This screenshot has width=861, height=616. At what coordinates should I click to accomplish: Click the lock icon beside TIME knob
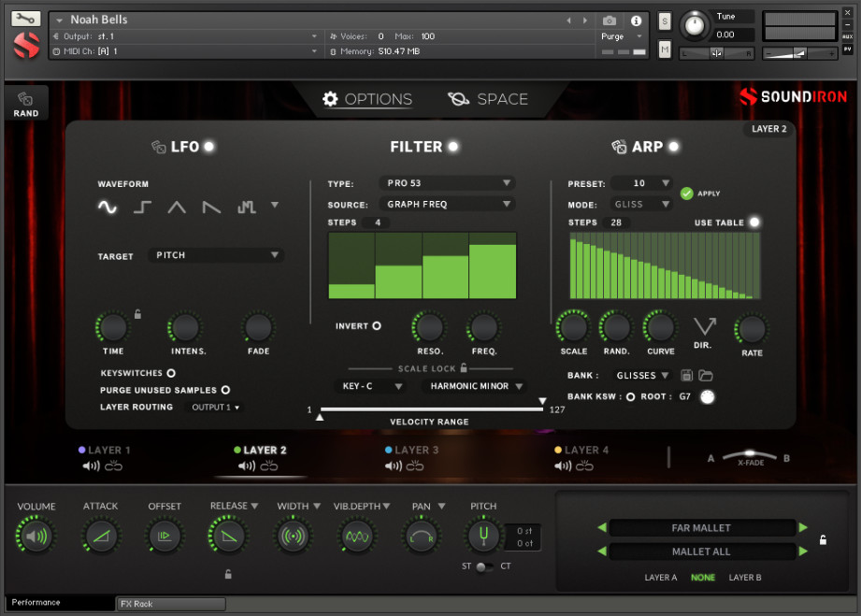[137, 314]
